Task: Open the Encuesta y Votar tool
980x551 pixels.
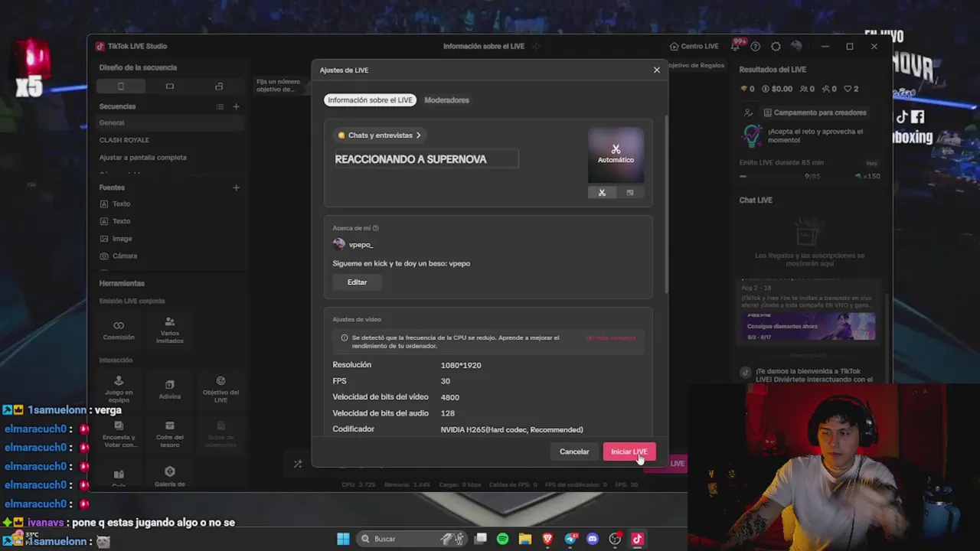Action: (119, 434)
